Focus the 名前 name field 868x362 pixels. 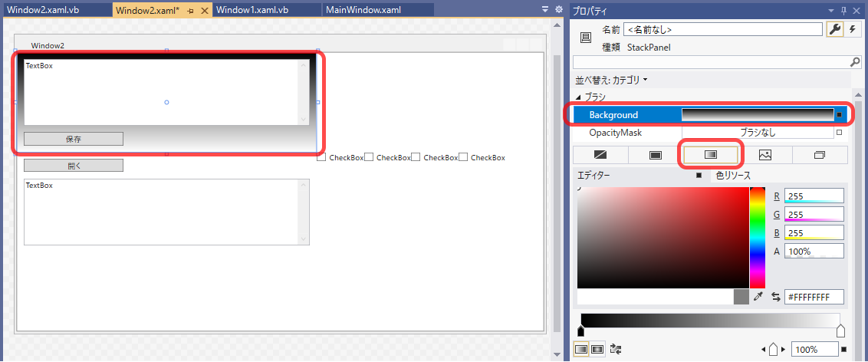(x=723, y=29)
